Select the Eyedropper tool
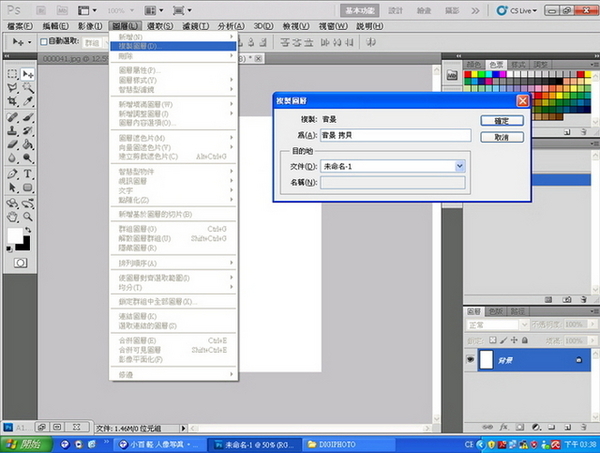Image resolution: width=600 pixels, height=453 pixels. click(x=28, y=101)
